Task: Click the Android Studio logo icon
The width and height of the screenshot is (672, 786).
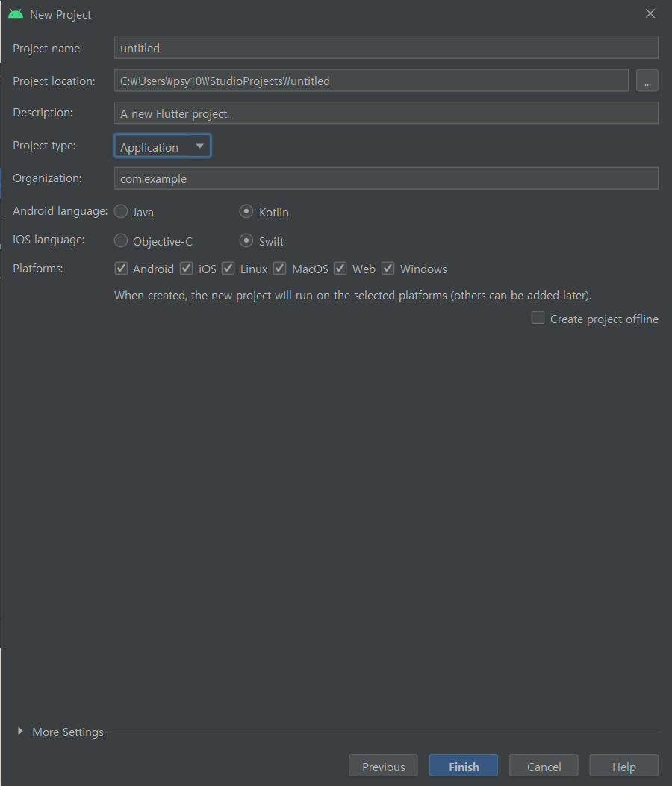Action: (x=16, y=14)
